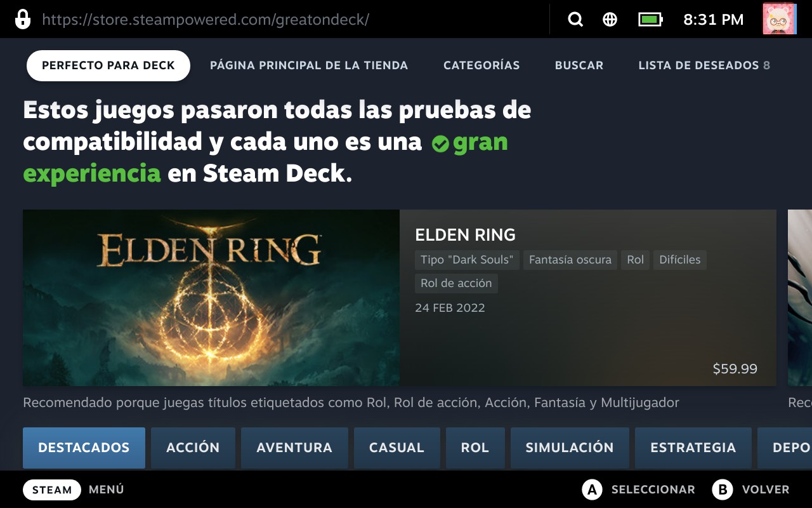Go to Página Principal de la Tienda
This screenshot has width=812, height=508.
pyautogui.click(x=309, y=65)
